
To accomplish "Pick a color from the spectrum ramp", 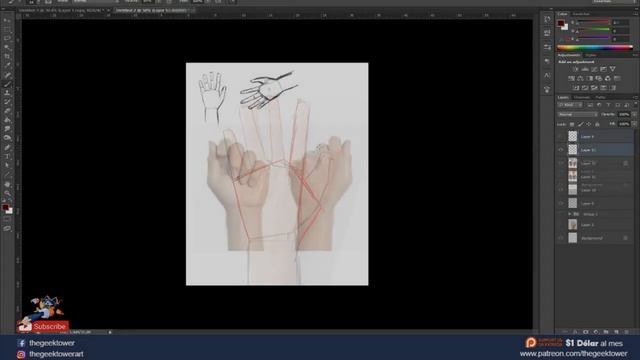I will click(595, 48).
